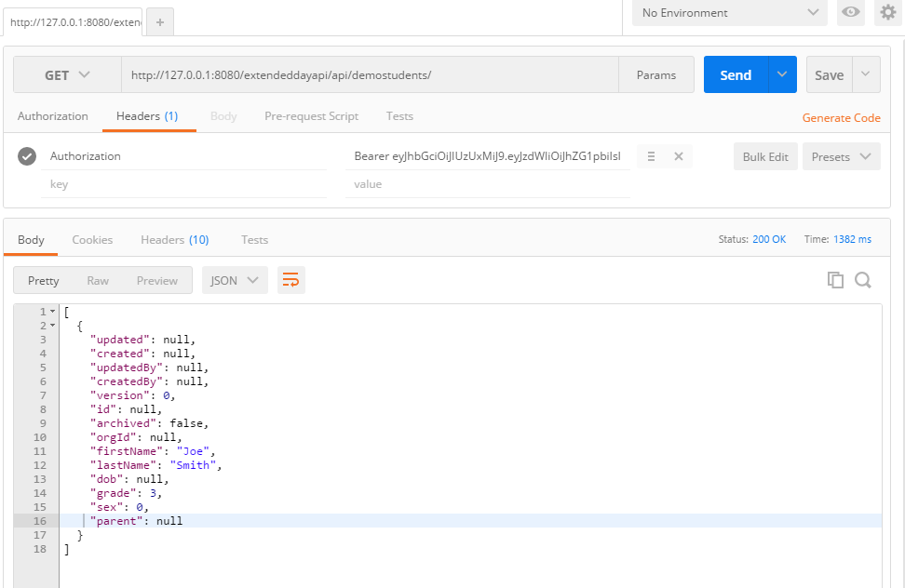Open manage environments gear icon

coord(887,12)
